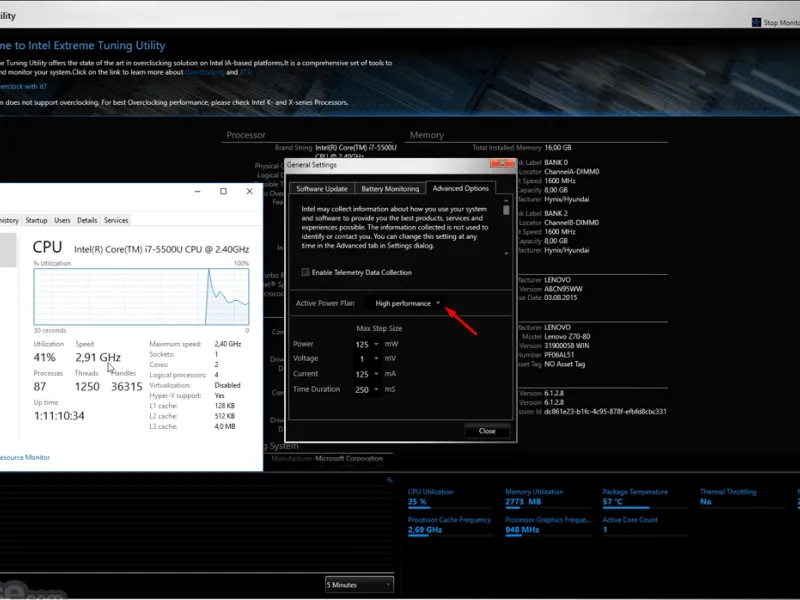Select the Thermal Throttling No monitor
The image size is (800, 600).
tap(741, 497)
